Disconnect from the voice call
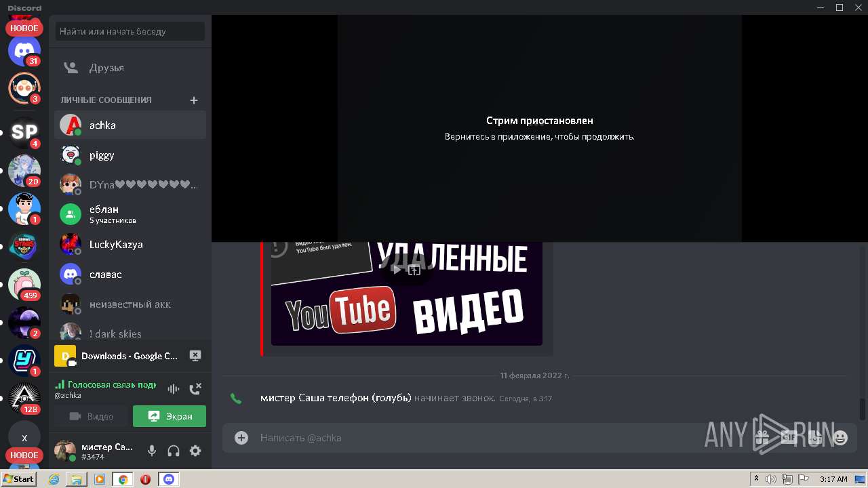Viewport: 868px width, 488px height. click(x=195, y=388)
